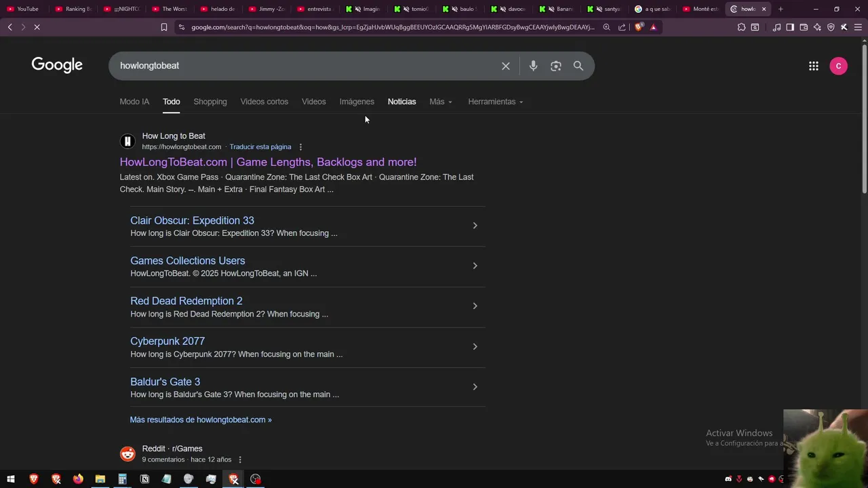The width and height of the screenshot is (868, 488).
Task: Expand the Herramientas tools dropdown
Action: 496,102
